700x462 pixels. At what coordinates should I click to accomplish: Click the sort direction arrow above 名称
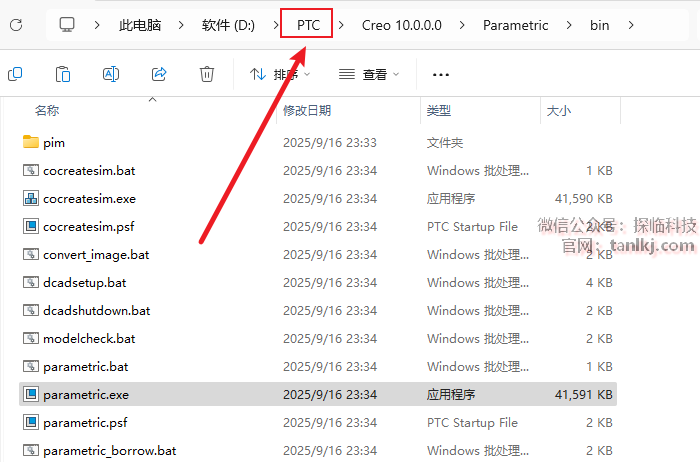point(152,99)
